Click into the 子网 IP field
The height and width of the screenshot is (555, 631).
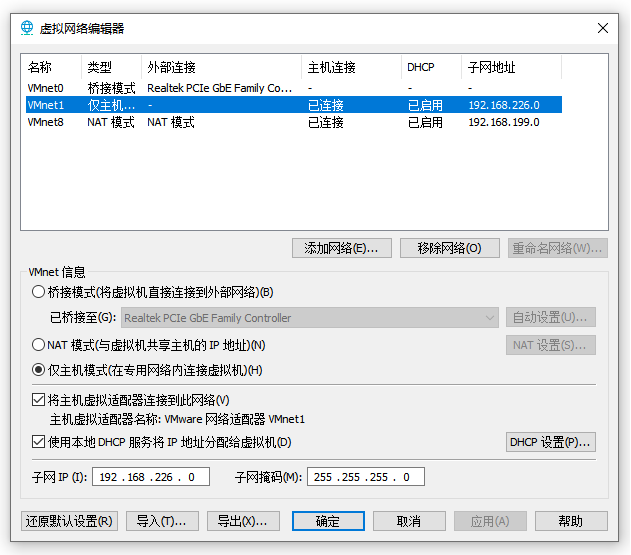(x=150, y=477)
